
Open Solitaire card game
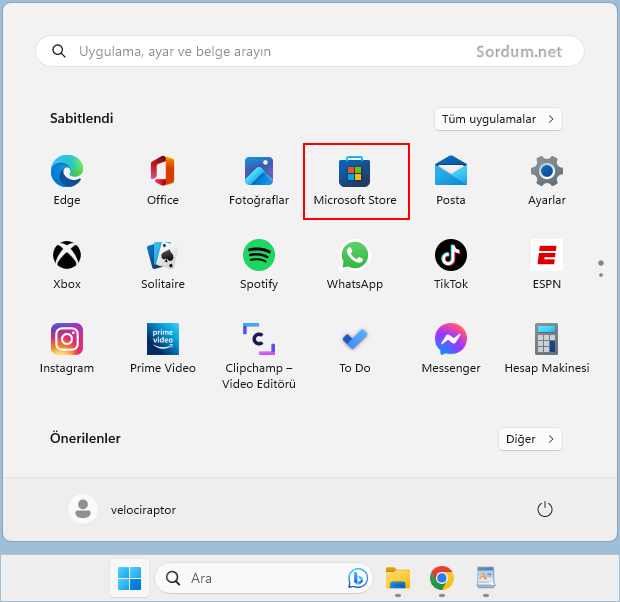(x=163, y=264)
